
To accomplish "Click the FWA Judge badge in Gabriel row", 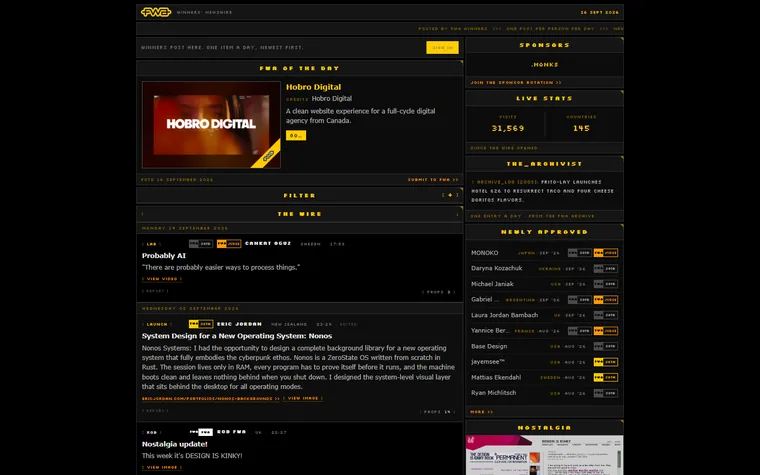I will pos(606,300).
